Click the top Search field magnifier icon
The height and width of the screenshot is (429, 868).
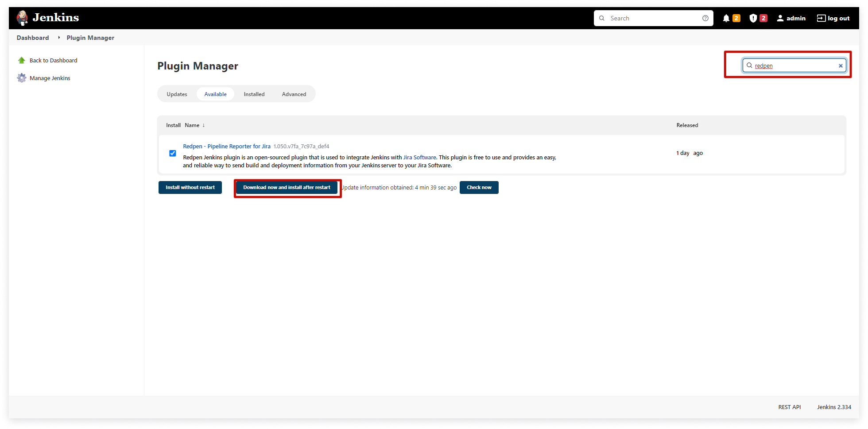[x=602, y=18]
